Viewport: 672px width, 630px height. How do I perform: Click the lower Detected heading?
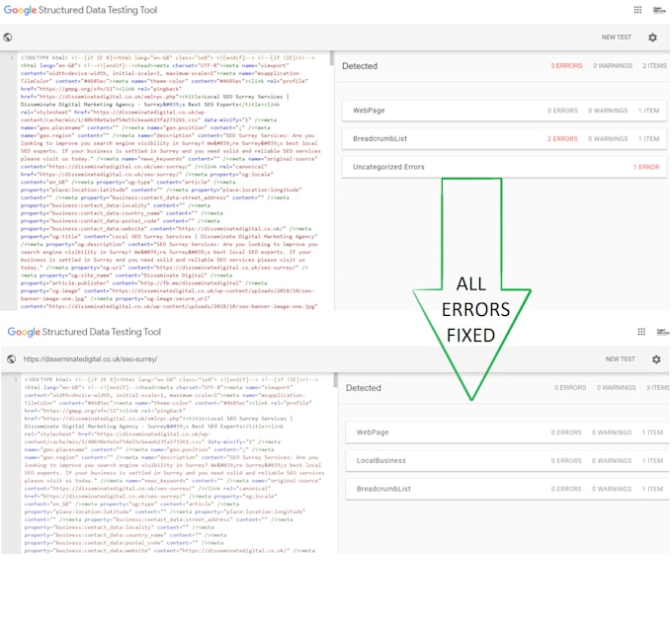click(x=364, y=388)
